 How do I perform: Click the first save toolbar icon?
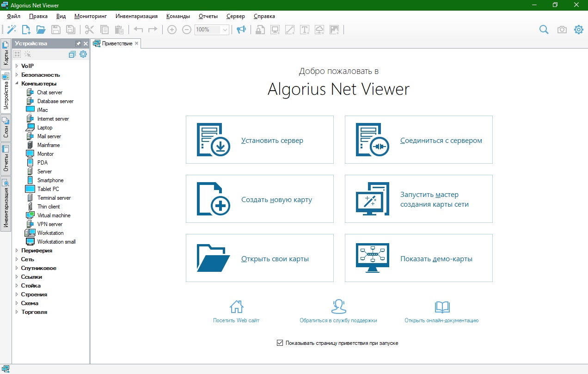pos(56,30)
